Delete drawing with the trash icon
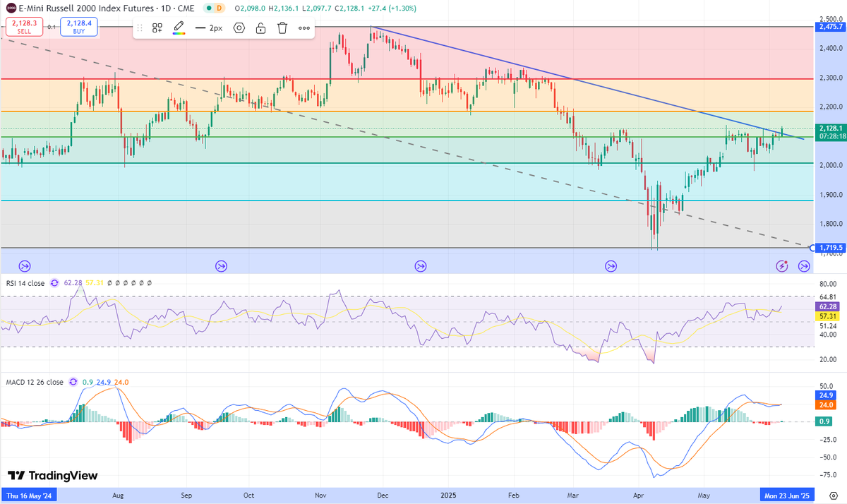Image resolution: width=847 pixels, height=504 pixels. 282,28
